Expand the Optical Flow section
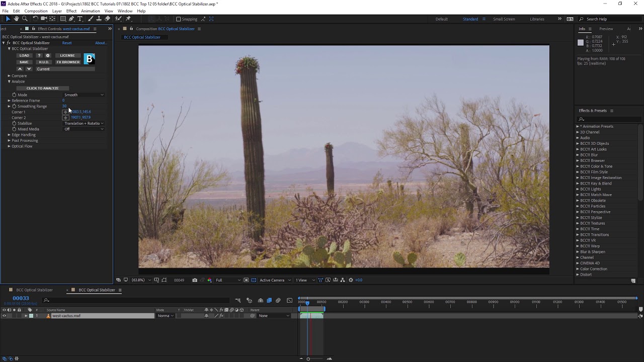This screenshot has width=644, height=362. (x=9, y=146)
